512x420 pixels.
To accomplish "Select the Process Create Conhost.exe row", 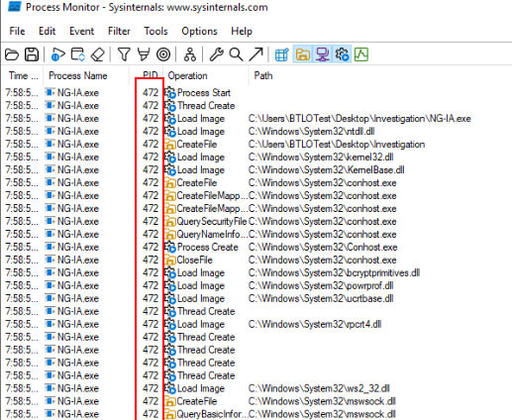I will [256, 247].
